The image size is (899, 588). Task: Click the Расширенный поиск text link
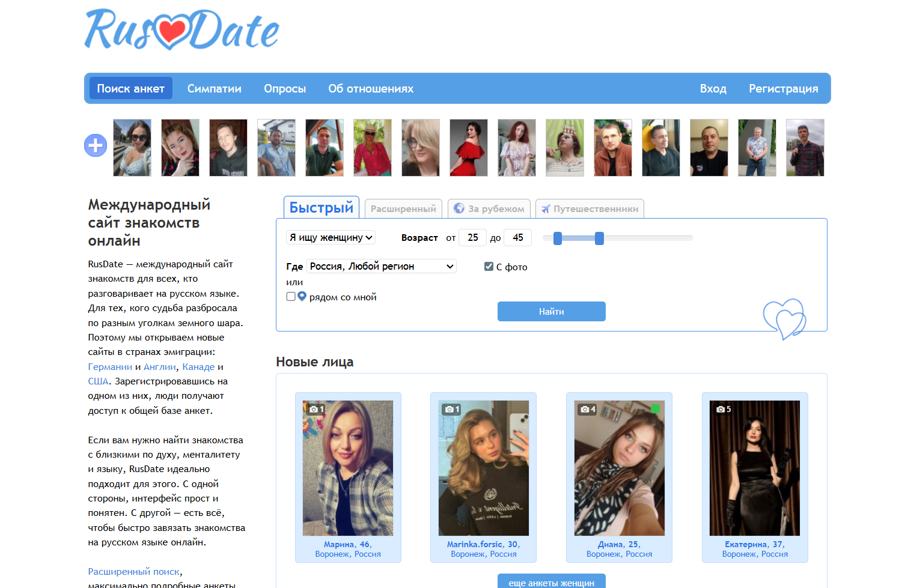[134, 571]
